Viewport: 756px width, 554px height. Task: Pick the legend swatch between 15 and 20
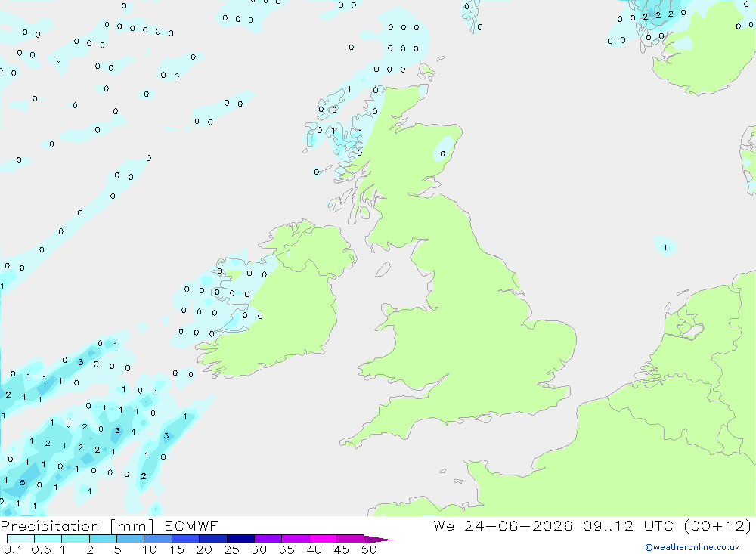(186, 539)
